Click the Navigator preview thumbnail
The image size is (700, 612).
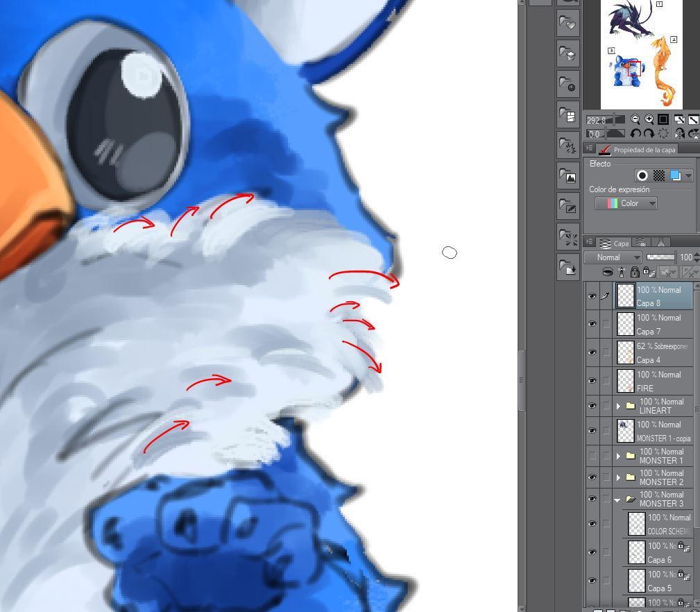[x=641, y=54]
